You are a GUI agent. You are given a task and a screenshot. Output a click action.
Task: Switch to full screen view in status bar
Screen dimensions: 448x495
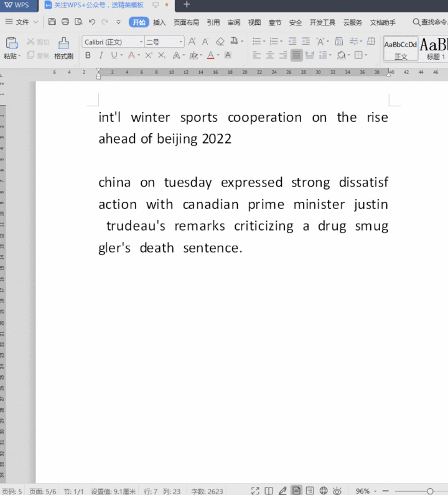click(255, 491)
